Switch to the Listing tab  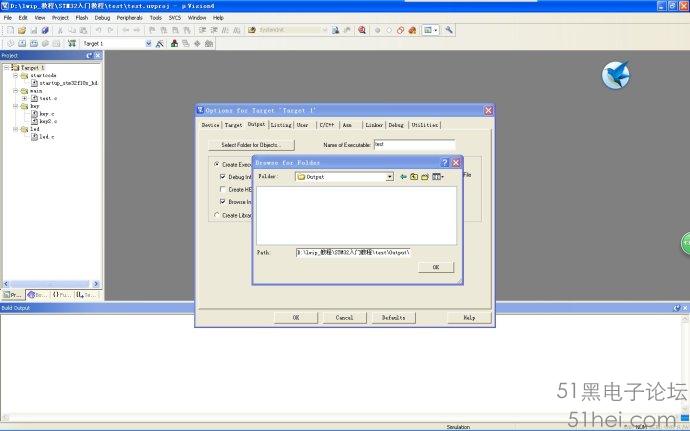[x=281, y=125]
